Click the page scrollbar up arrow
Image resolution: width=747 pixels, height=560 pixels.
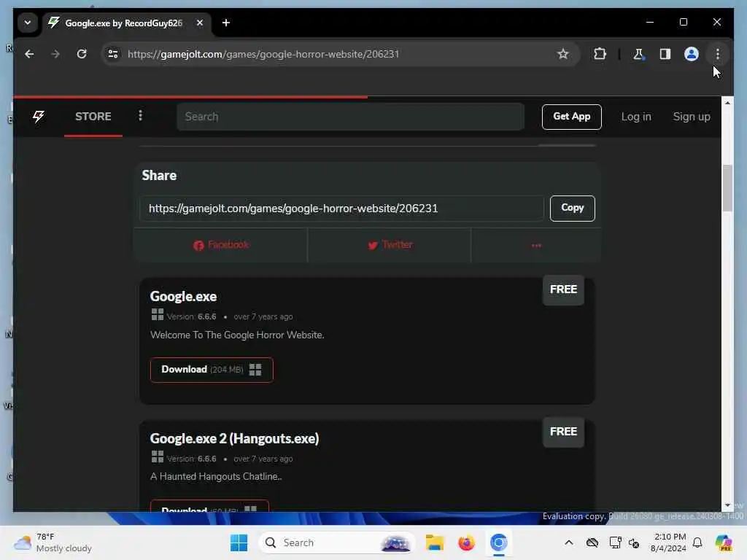coord(727,102)
